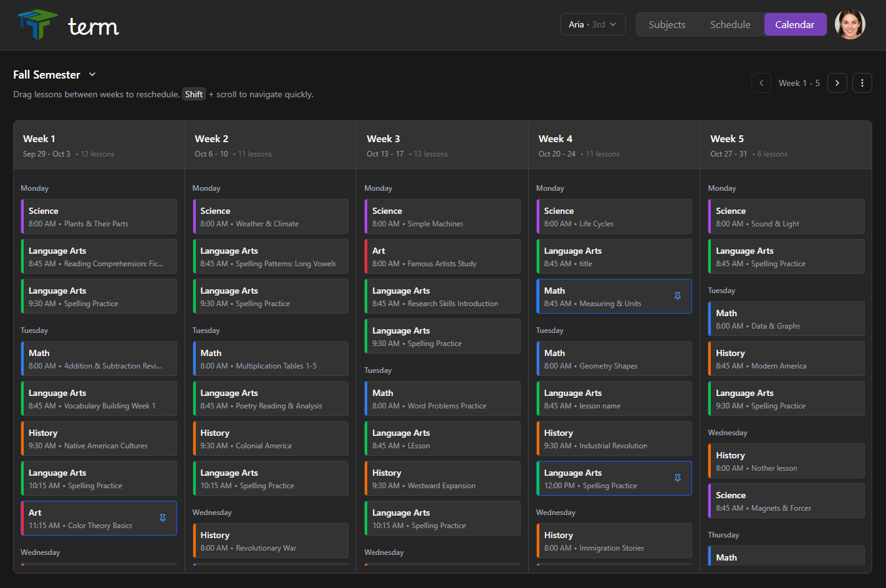
Task: Switch to the Schedule tab
Action: click(730, 25)
